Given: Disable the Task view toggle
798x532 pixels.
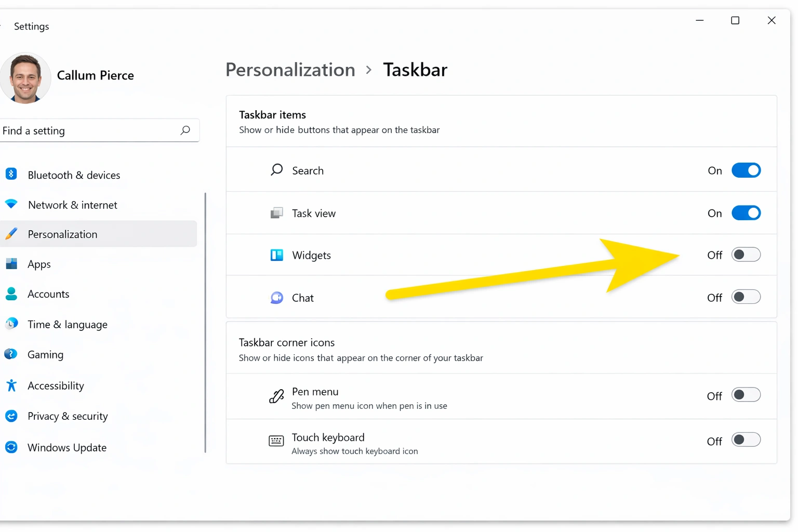Looking at the screenshot, I should pos(747,213).
